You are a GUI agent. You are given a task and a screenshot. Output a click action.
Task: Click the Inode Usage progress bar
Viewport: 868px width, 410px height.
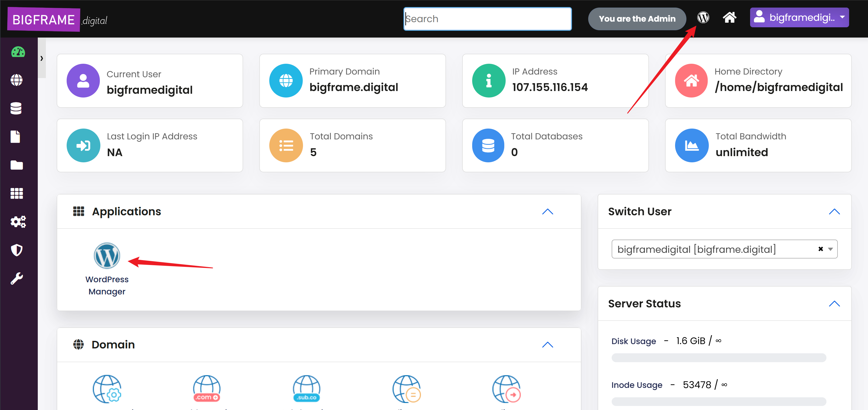coord(719,402)
